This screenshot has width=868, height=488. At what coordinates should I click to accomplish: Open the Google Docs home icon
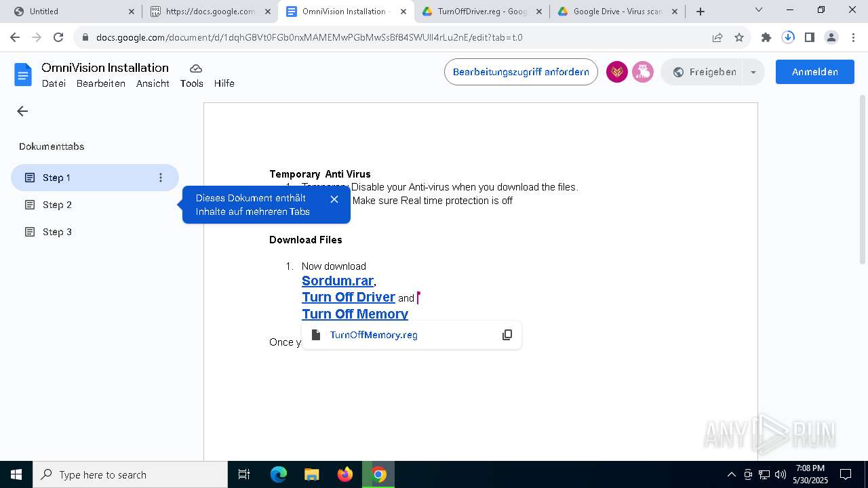point(23,75)
